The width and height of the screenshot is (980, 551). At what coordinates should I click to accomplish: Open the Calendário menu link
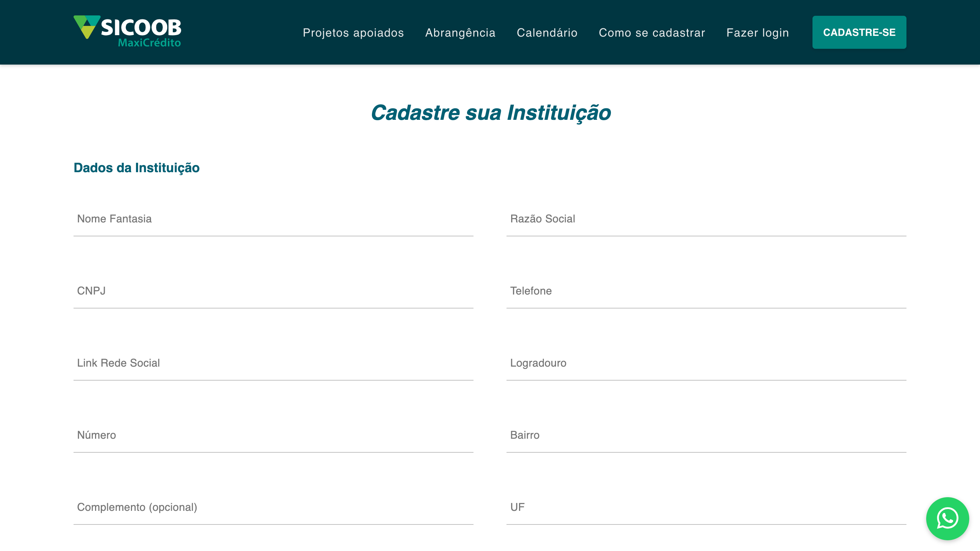click(x=547, y=33)
